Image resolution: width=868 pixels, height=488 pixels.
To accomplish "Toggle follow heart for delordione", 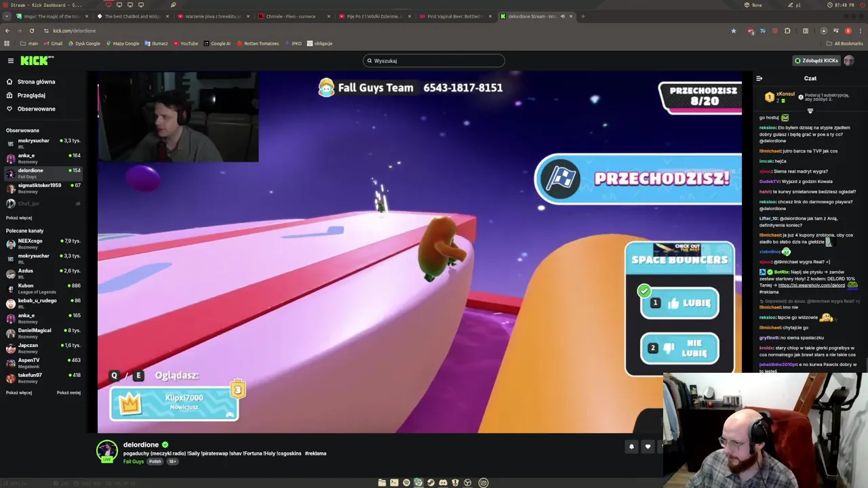I will (x=648, y=447).
